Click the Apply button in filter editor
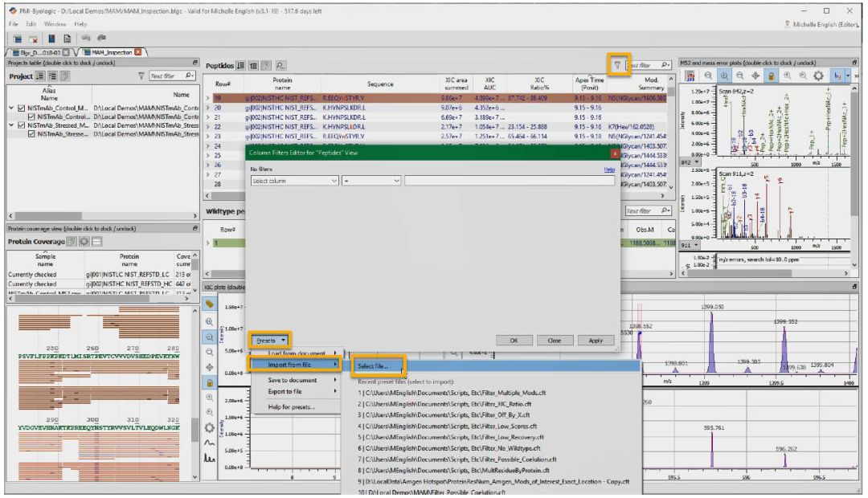This screenshot has height=498, width=868. [x=596, y=341]
